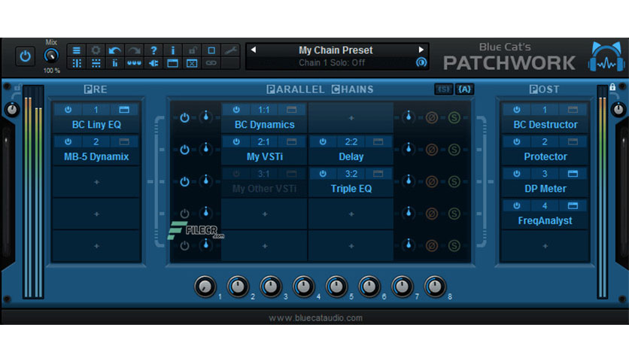The height and width of the screenshot is (364, 629).
Task: Toggle the {A} mode button
Action: [464, 89]
